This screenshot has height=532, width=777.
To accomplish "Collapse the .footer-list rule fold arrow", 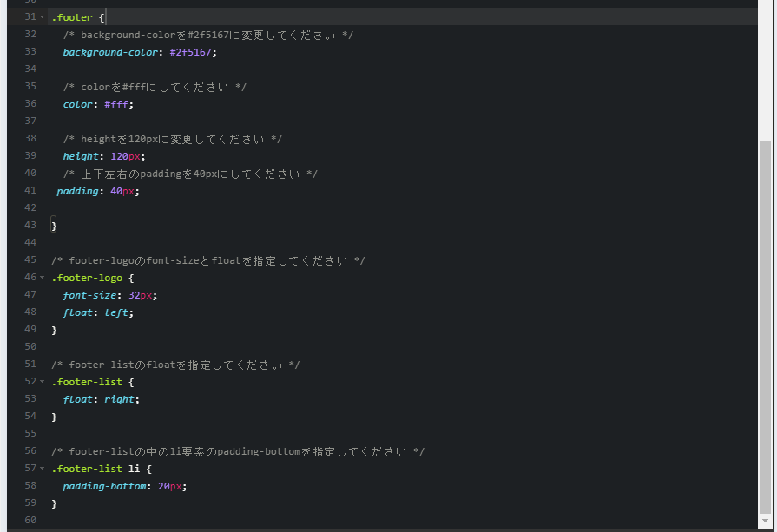I will tap(43, 381).
